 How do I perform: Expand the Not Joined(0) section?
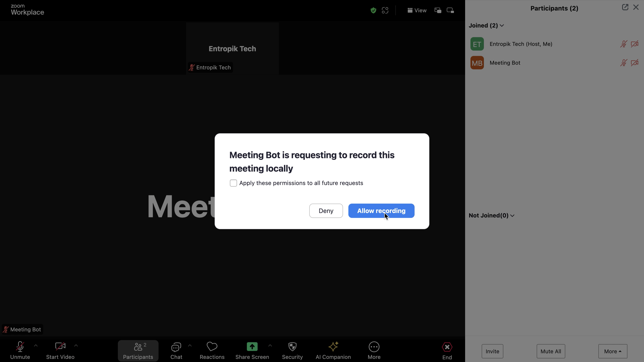click(x=491, y=215)
